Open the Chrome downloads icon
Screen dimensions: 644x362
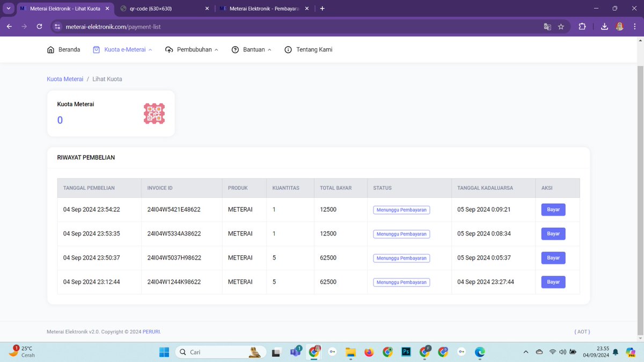pyautogui.click(x=604, y=26)
